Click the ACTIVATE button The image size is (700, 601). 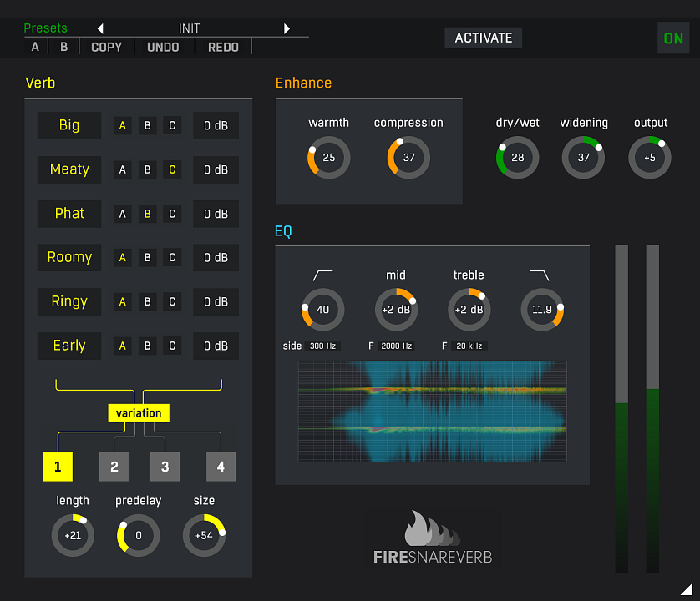pos(484,38)
